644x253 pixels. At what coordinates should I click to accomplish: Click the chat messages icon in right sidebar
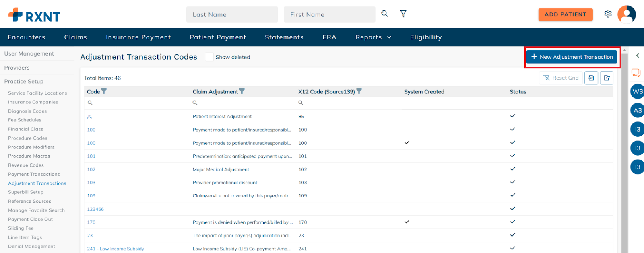coord(636,73)
